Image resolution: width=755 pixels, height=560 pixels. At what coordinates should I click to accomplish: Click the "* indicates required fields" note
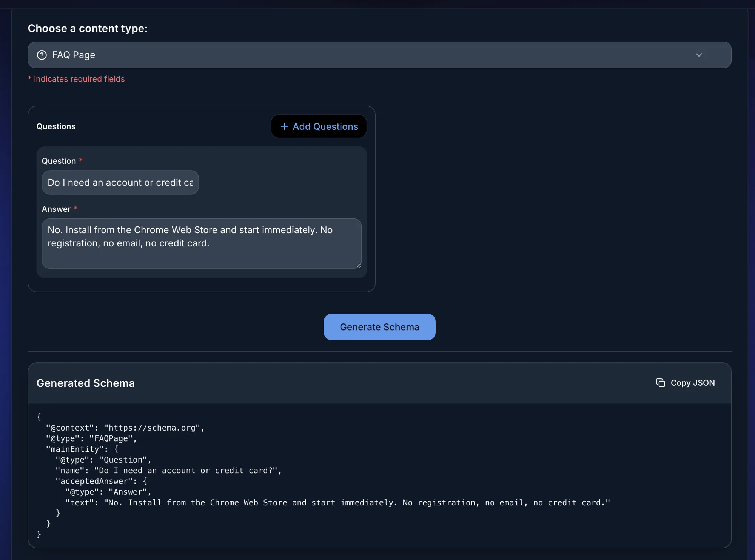76,79
